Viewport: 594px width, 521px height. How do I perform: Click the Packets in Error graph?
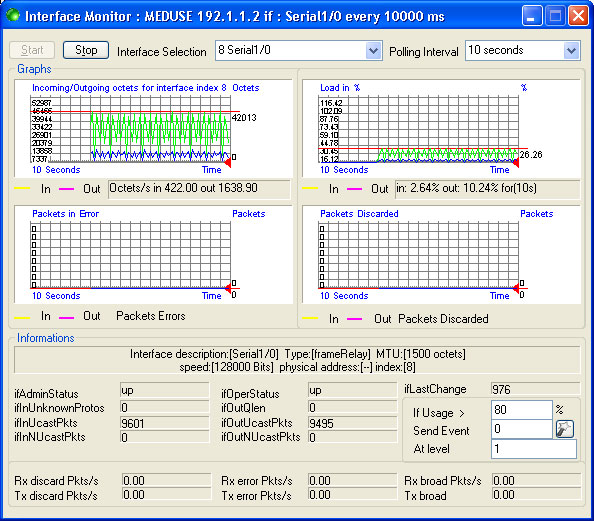[x=153, y=254]
